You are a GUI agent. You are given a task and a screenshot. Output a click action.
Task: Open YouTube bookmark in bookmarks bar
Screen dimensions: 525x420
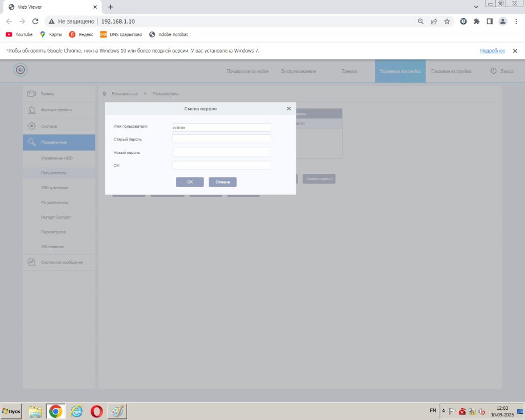[x=19, y=34]
